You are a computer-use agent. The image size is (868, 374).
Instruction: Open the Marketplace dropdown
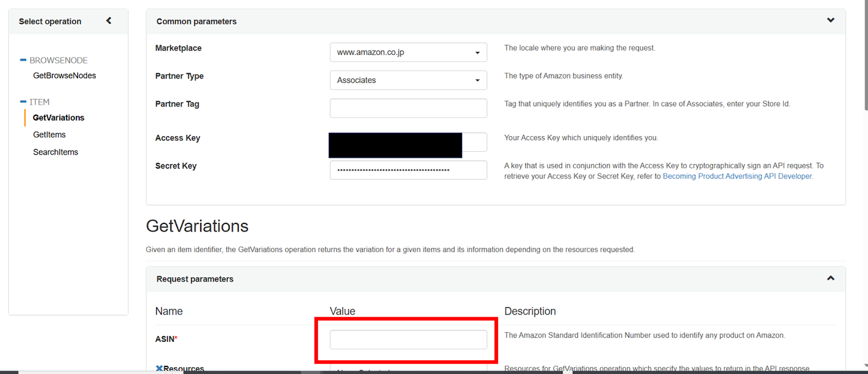[409, 52]
